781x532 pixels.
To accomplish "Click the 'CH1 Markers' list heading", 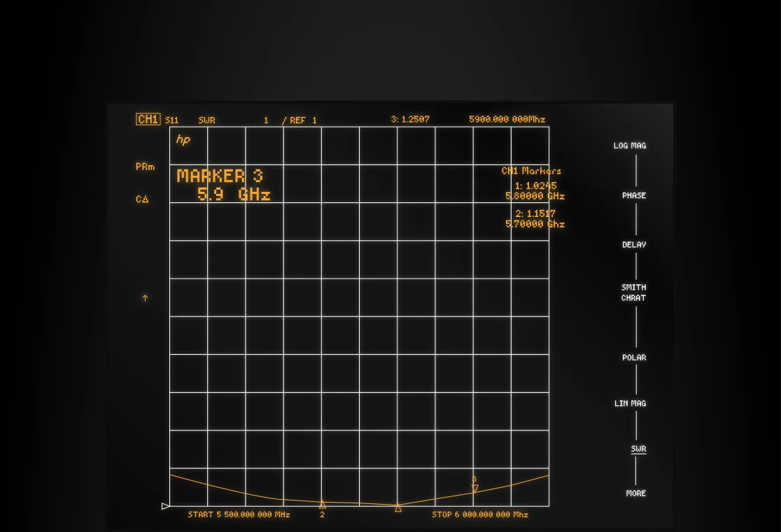I will point(531,171).
